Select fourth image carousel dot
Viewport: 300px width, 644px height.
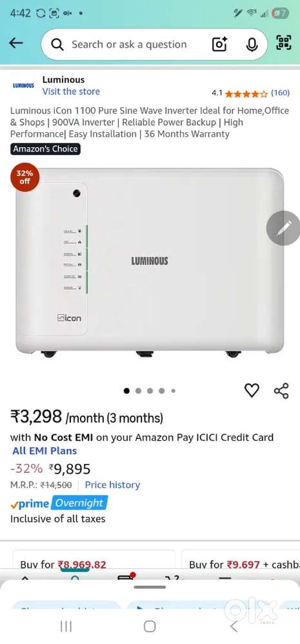pos(162,390)
